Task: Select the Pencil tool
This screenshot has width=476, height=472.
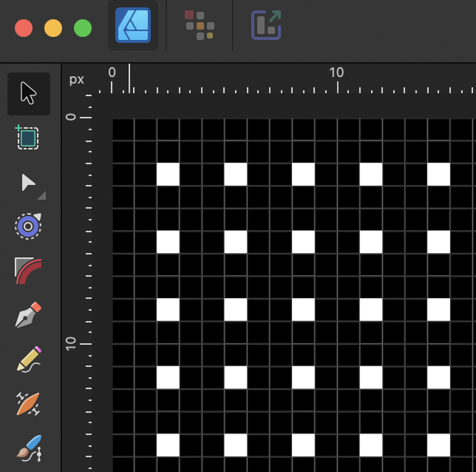Action: pos(29,360)
